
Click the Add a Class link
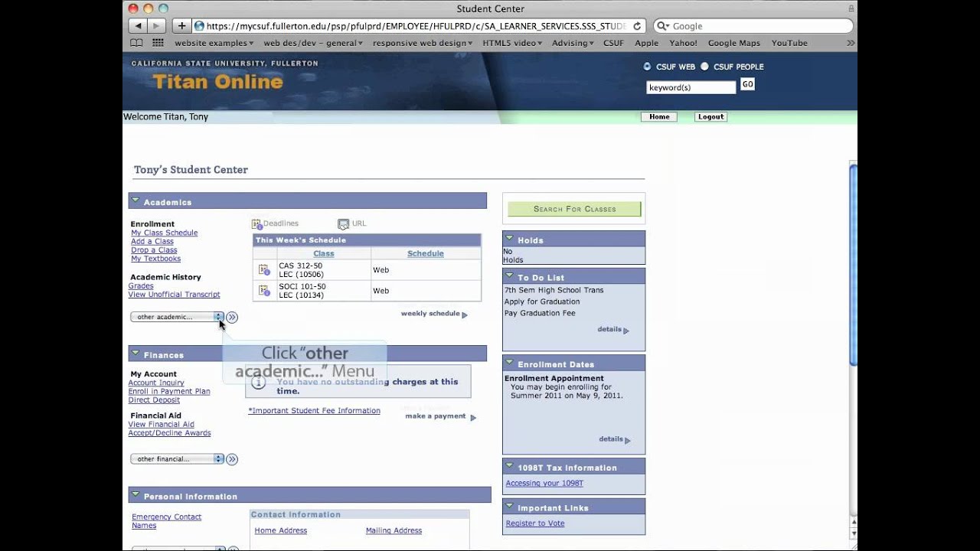click(152, 241)
